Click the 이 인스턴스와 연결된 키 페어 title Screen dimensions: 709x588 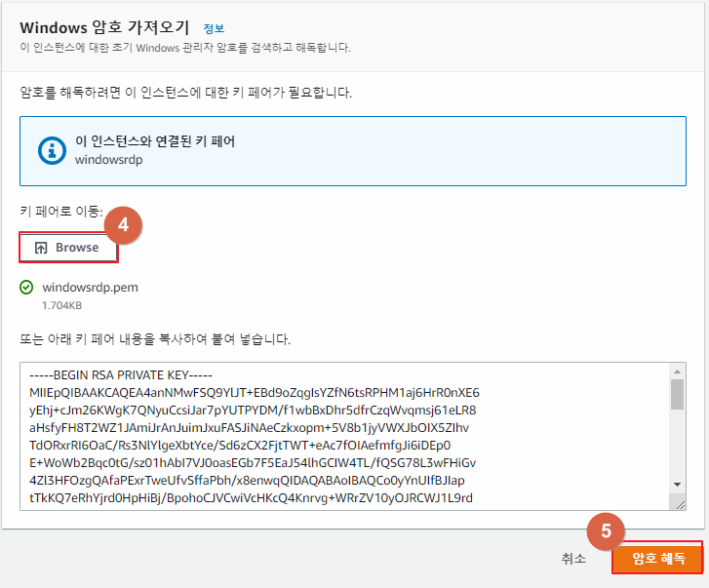tap(155, 141)
